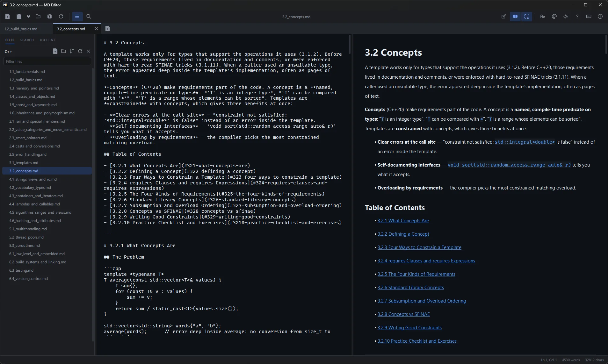Image resolution: width=608 pixels, height=364 pixels.
Task: Switch to edit mode pencil icon
Action: click(503, 17)
